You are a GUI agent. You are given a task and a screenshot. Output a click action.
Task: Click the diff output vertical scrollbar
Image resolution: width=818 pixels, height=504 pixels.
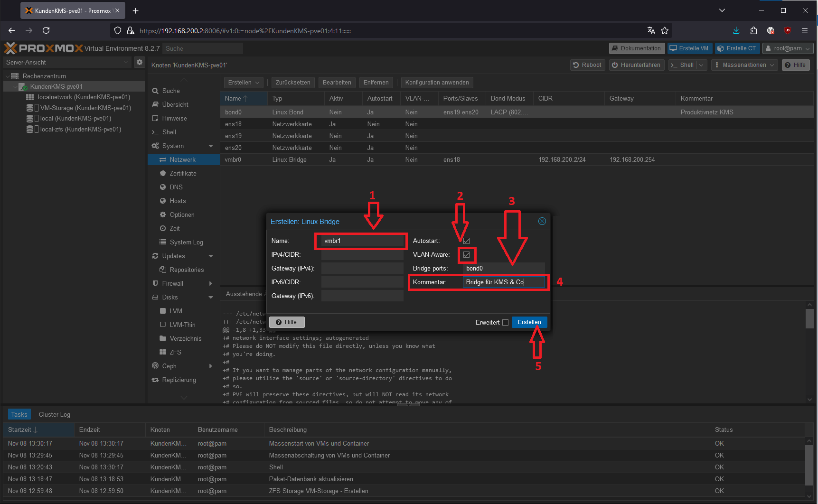click(x=809, y=318)
